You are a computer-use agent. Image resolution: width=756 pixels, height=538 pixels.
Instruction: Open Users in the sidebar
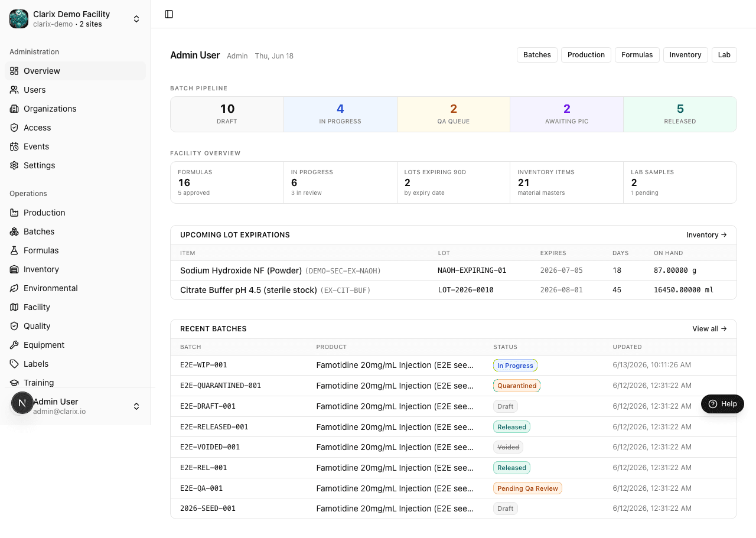click(x=75, y=90)
